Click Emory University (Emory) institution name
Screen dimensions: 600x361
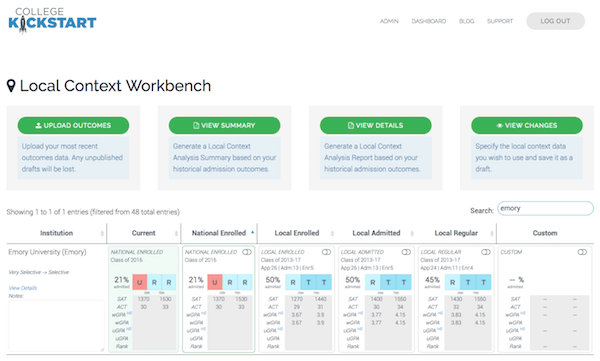[x=47, y=252]
